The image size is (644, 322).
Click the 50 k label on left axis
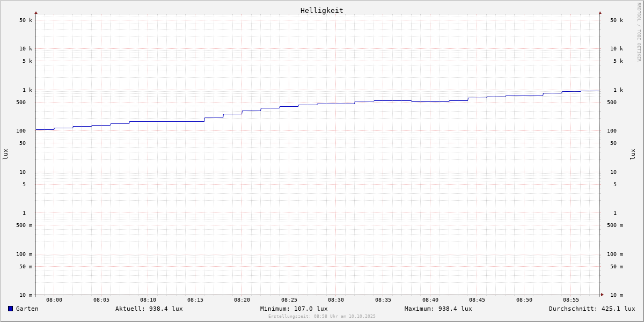click(x=26, y=20)
